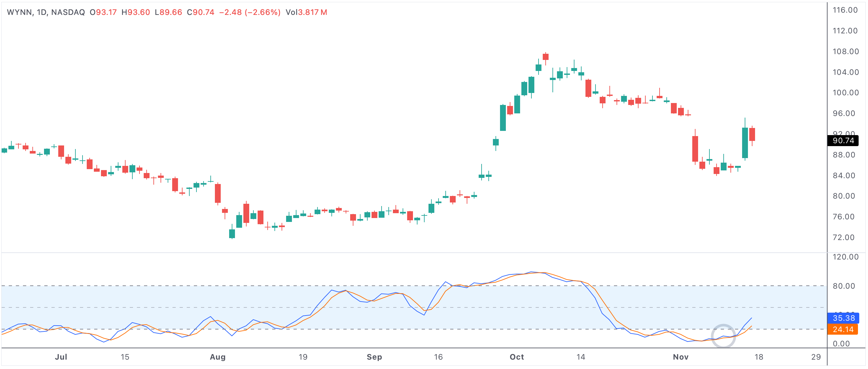Click the Jul date label on time axis
The image size is (868, 369).
tap(61, 357)
